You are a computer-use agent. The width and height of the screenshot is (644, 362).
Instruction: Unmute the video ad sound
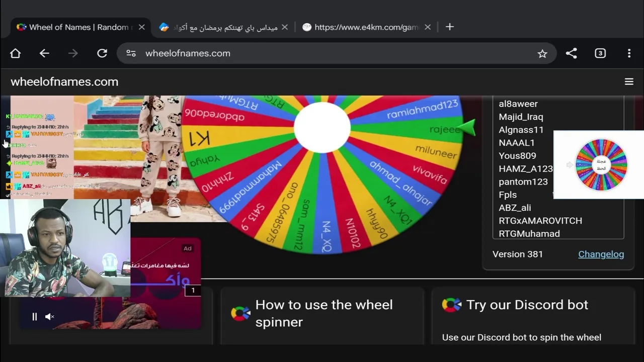tap(49, 317)
